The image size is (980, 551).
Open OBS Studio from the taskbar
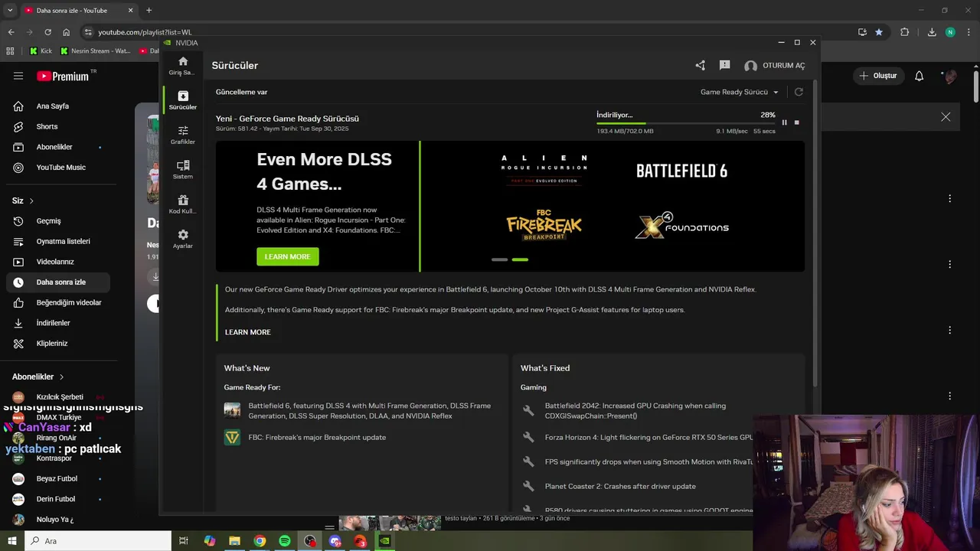[x=309, y=541]
